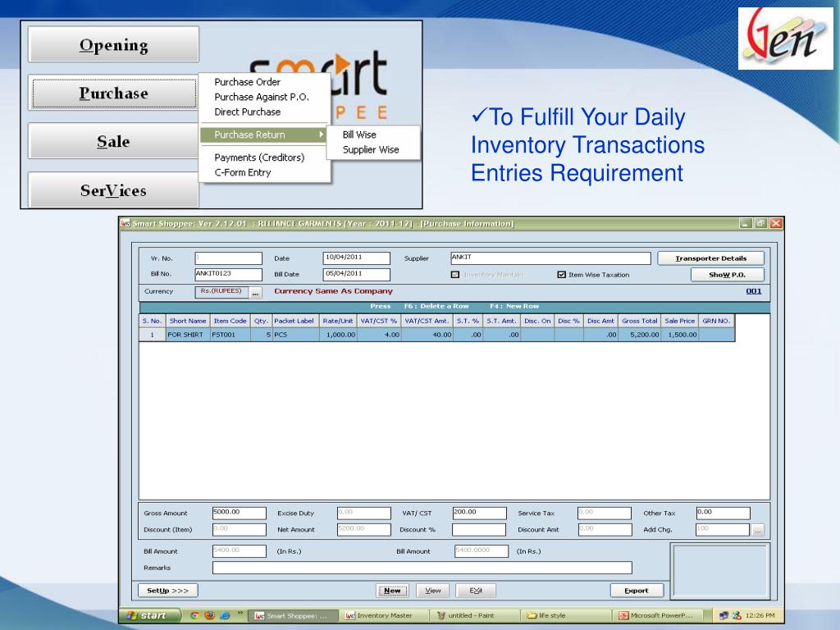Launch Chrome from quick launch bar
The height and width of the screenshot is (630, 840).
coord(194,615)
